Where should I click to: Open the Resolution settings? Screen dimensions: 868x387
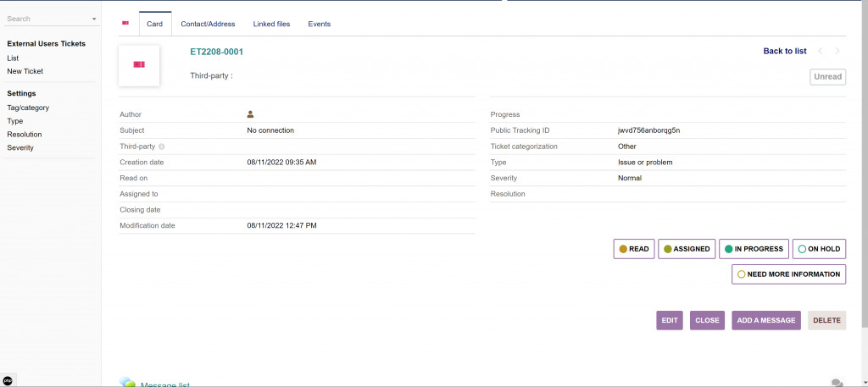25,135
